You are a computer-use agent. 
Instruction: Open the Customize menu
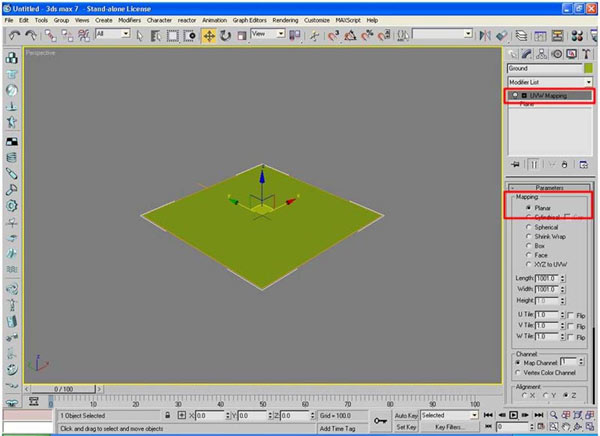[317, 20]
